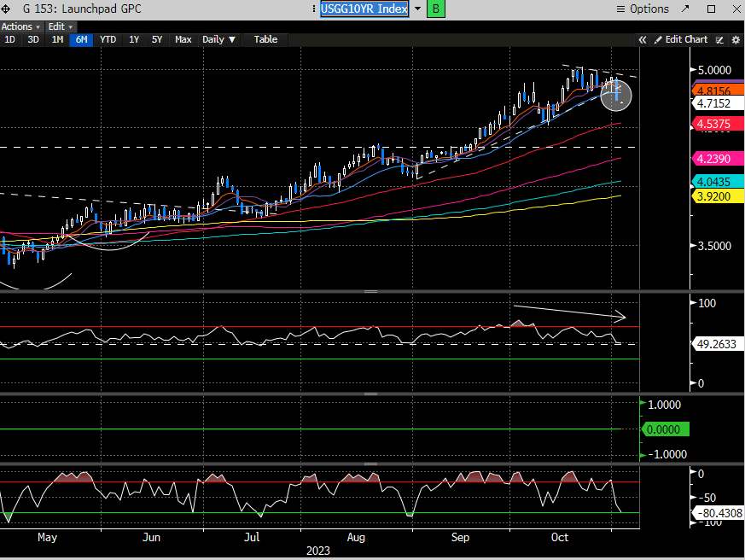Choose the 5Y range button

coord(157,39)
